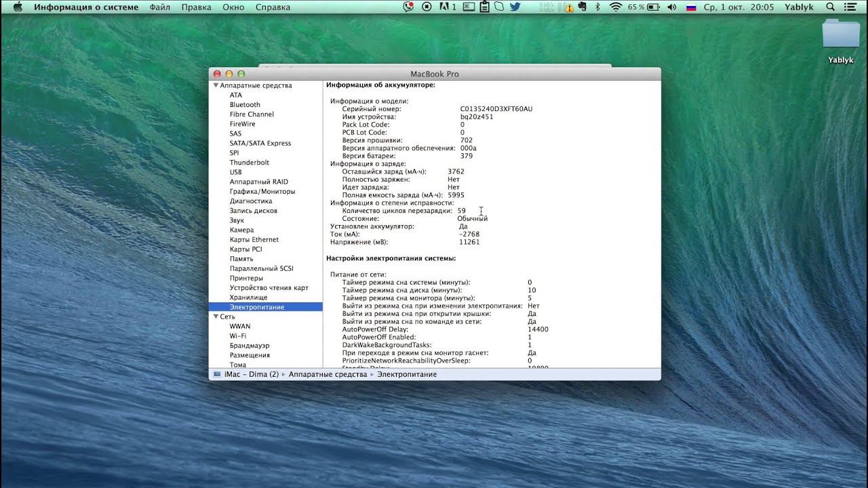
Task: Open Spotlight search magnifier
Action: click(831, 7)
